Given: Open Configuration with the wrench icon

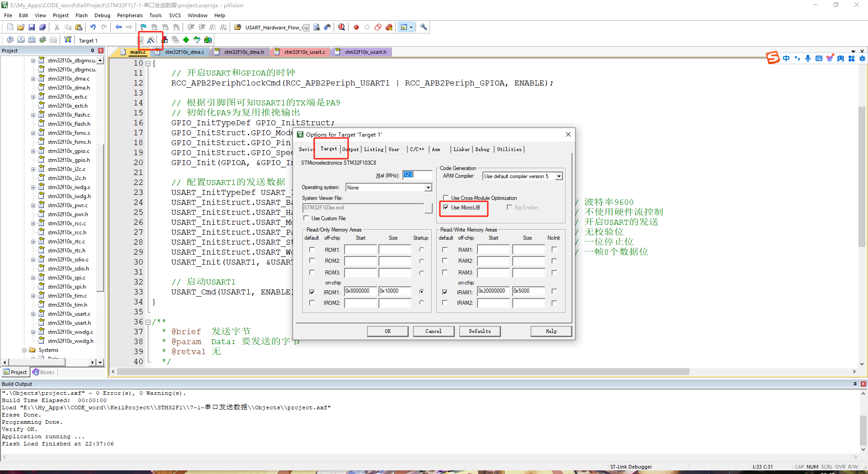Looking at the screenshot, I should click(x=424, y=27).
